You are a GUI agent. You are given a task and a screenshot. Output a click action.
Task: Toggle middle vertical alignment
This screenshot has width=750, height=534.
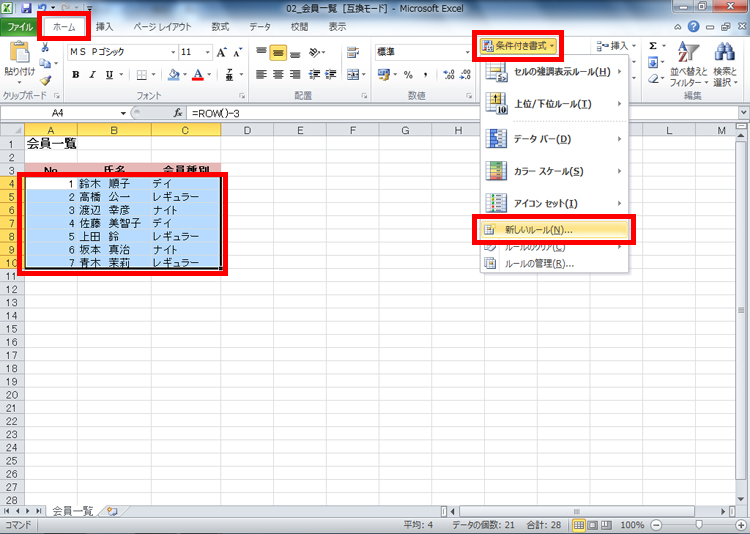(278, 53)
